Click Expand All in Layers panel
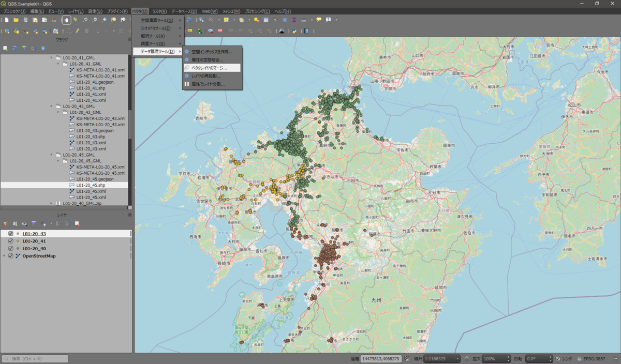This screenshot has height=364, width=621. click(x=57, y=223)
